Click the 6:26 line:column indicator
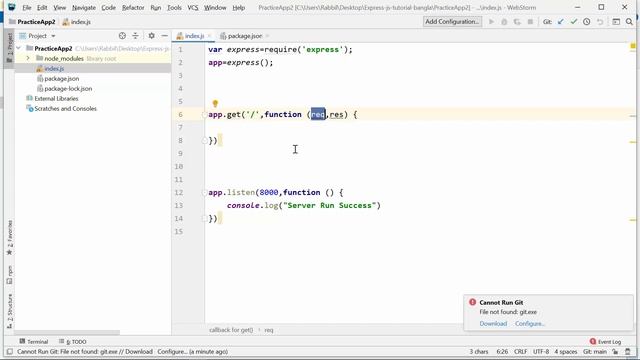The image size is (640, 360). 502,351
